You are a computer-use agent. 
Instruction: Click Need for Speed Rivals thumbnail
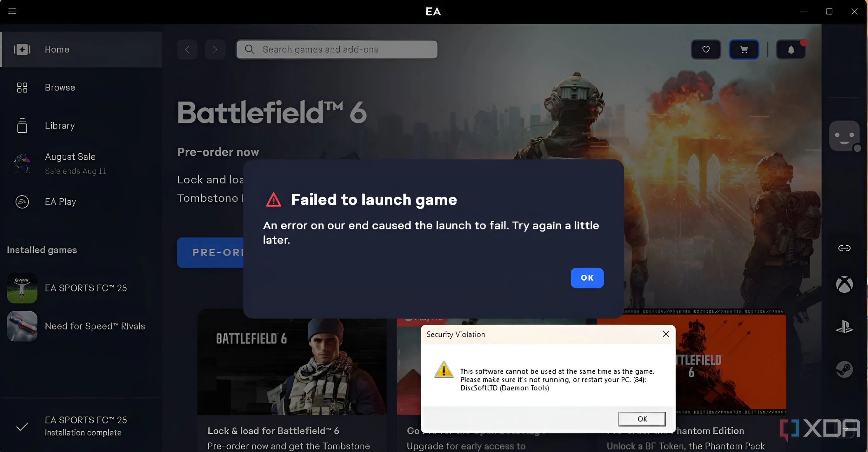[x=22, y=326]
